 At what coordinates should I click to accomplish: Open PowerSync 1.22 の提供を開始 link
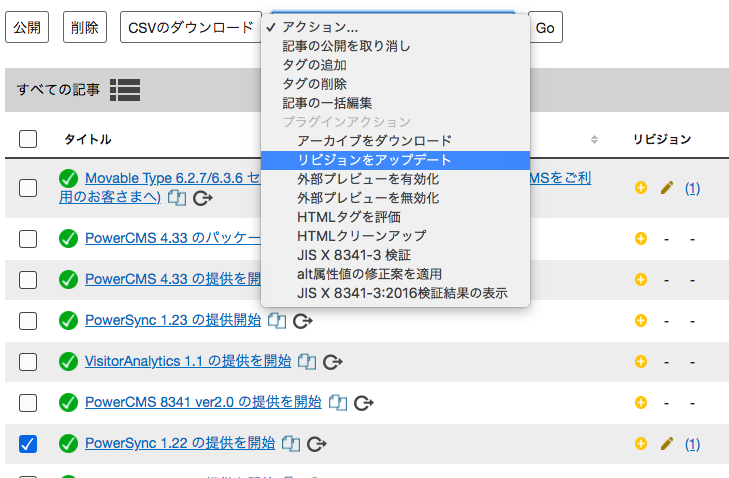pyautogui.click(x=180, y=443)
